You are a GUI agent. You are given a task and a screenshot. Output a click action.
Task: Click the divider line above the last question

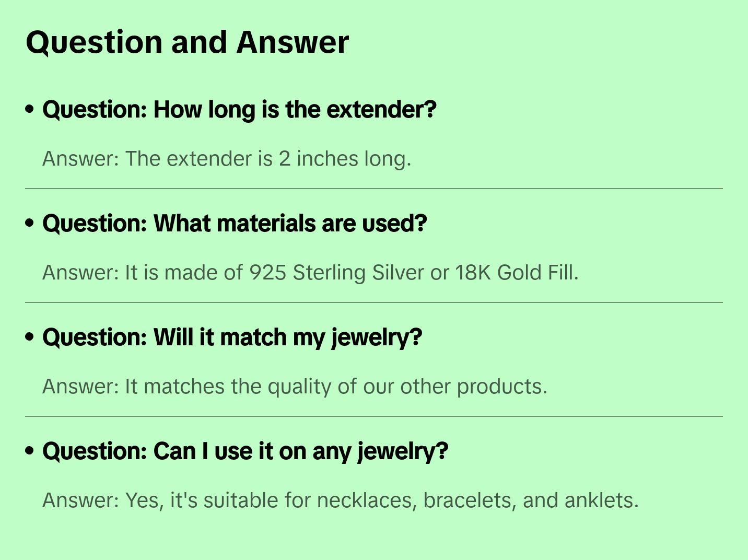pos(374,416)
